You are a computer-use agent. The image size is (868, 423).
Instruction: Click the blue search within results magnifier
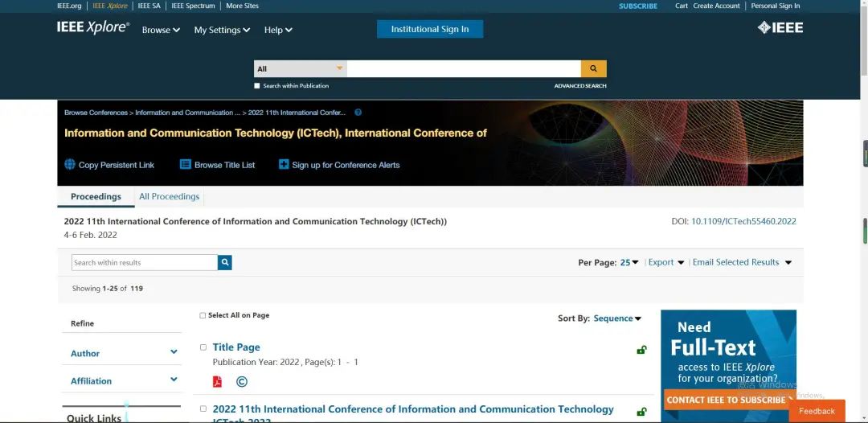(x=225, y=262)
